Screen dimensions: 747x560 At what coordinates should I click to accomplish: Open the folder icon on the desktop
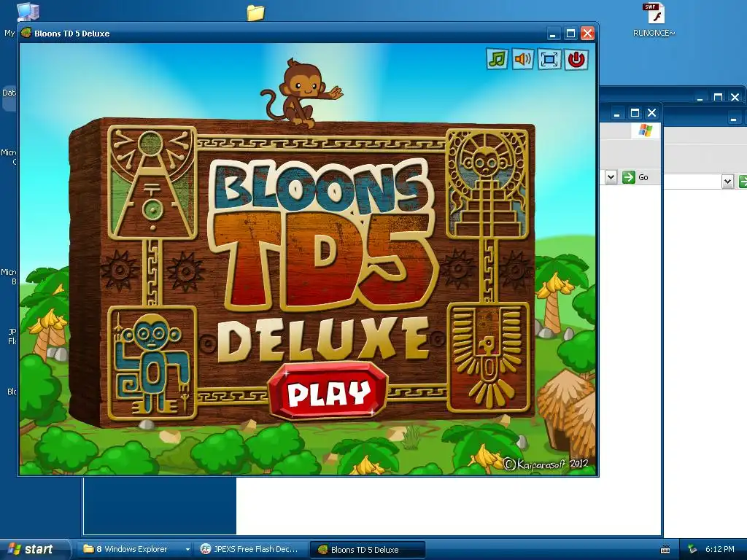click(255, 12)
